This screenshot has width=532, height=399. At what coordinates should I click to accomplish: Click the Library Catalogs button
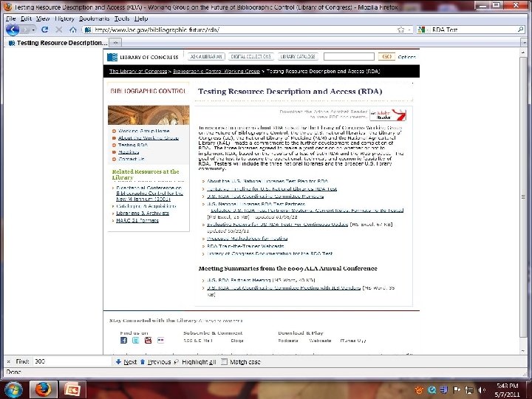(298, 57)
